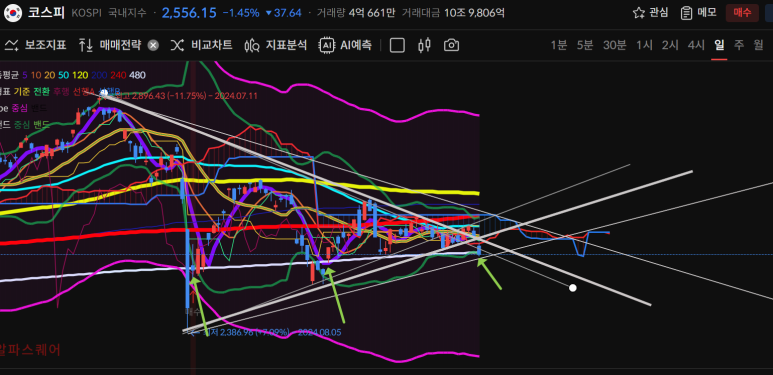Click the white 480 moving average label
Image resolution: width=773 pixels, height=375 pixels.
[x=137, y=75]
